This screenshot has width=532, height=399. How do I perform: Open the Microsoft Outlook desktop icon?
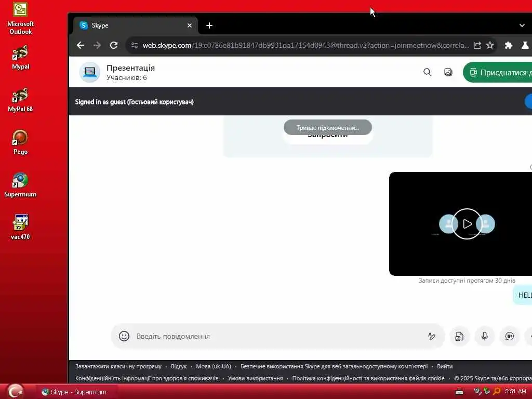coord(20,18)
